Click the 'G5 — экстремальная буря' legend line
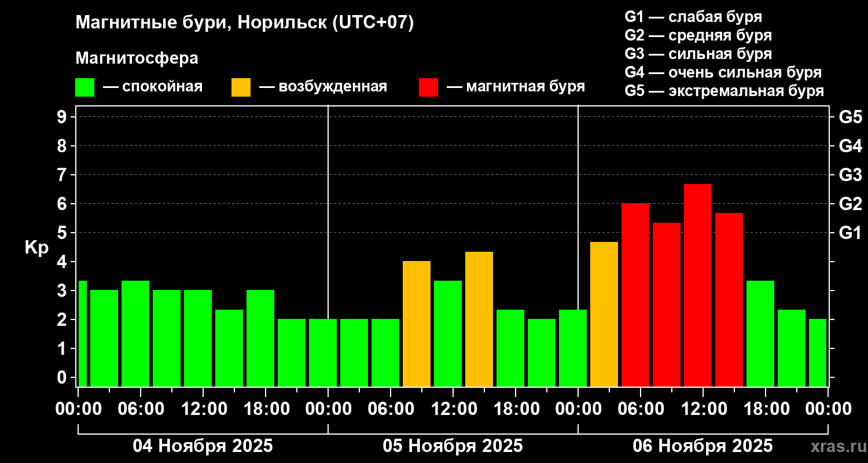868x463 pixels. click(x=724, y=91)
